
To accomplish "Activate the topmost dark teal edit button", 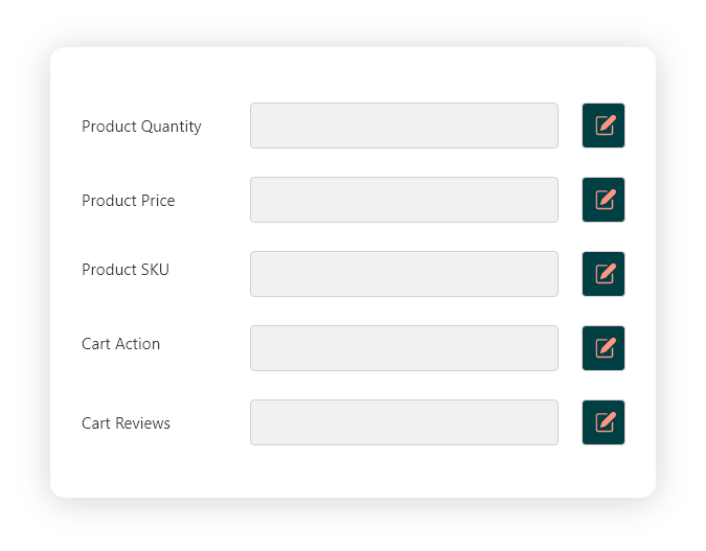I will click(603, 126).
